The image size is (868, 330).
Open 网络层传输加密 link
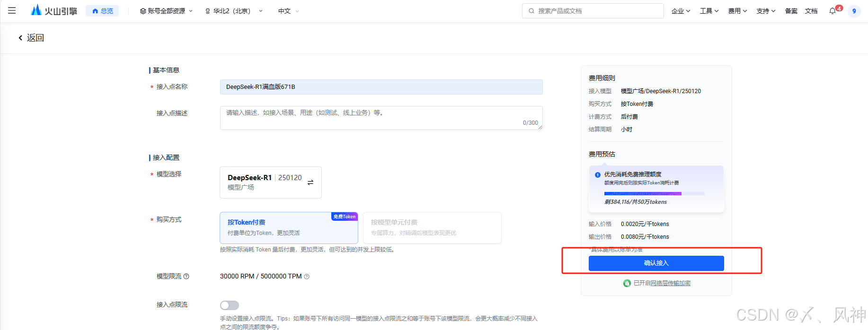click(671, 283)
